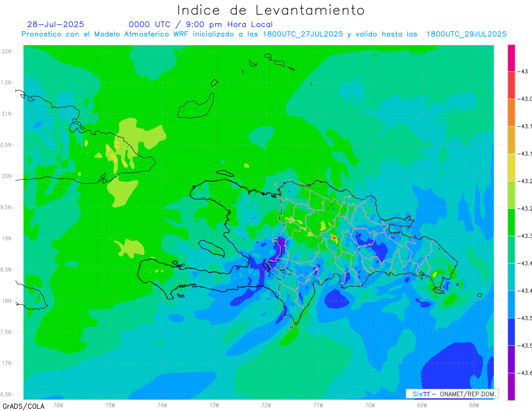The width and height of the screenshot is (532, 411).
Task: Click the '19N' latitude axis label
Action: pyautogui.click(x=8, y=238)
